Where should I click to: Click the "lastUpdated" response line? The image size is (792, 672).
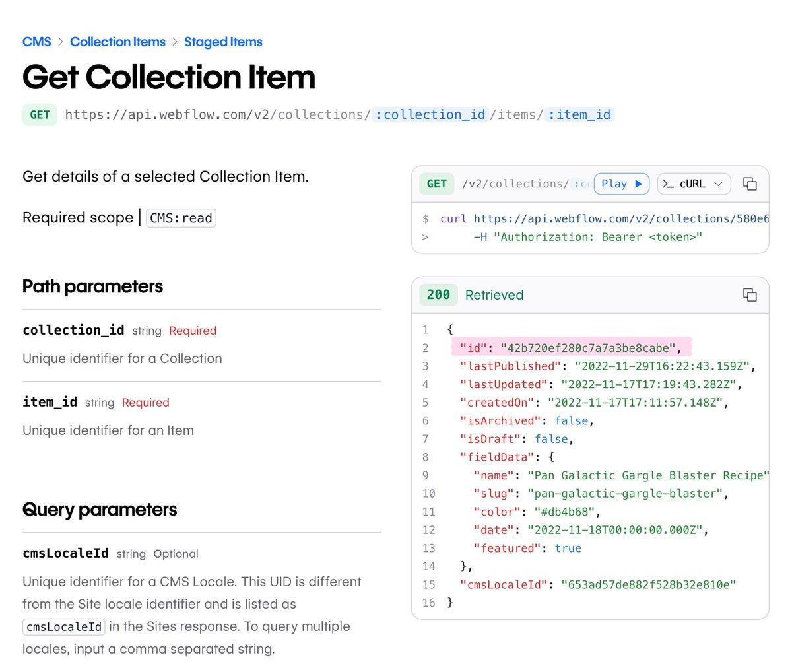tap(601, 384)
